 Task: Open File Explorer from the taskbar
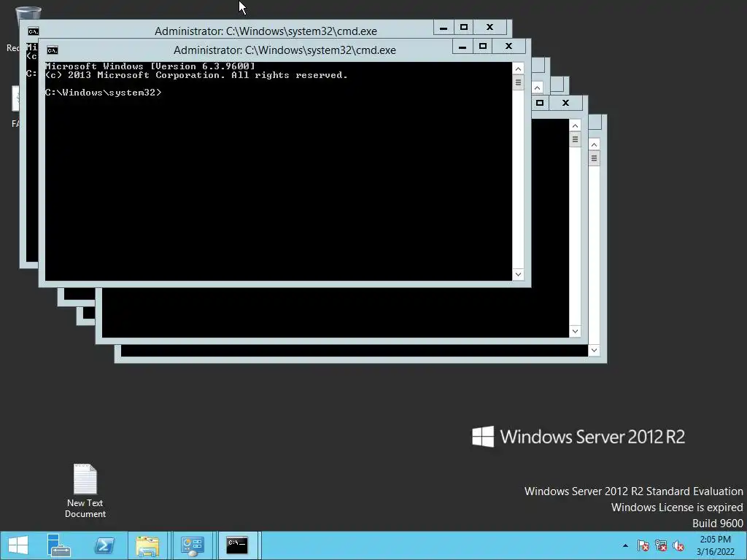[147, 545]
